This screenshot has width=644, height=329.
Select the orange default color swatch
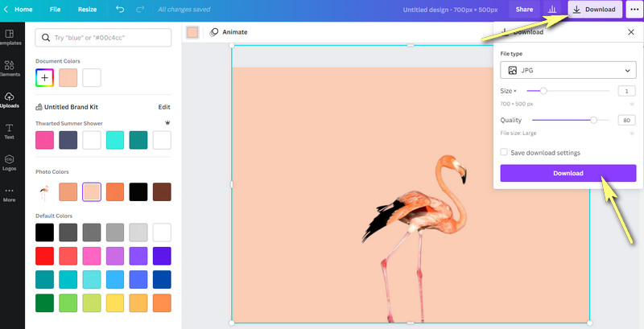[162, 302]
